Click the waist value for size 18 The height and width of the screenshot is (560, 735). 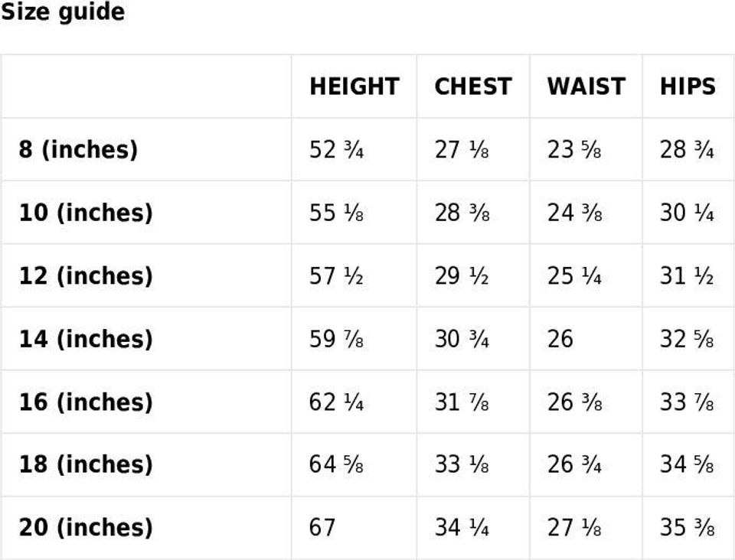(574, 465)
